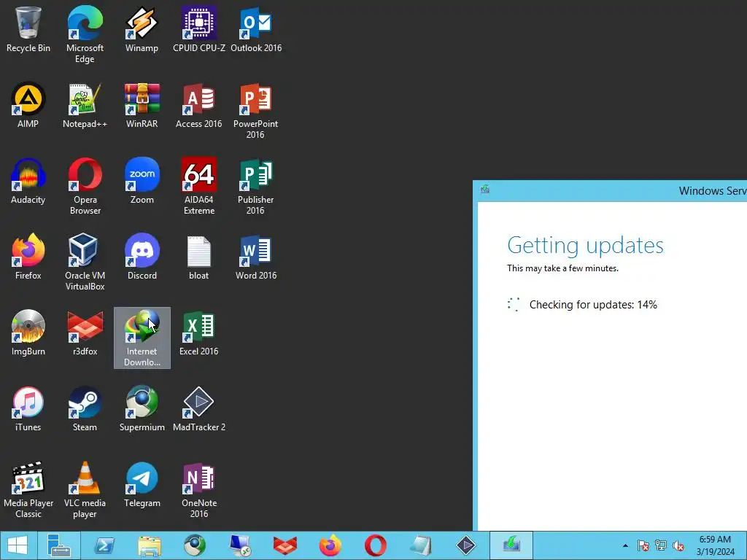Select the iTunes desktop shortcut
747x560 pixels.
pos(28,408)
